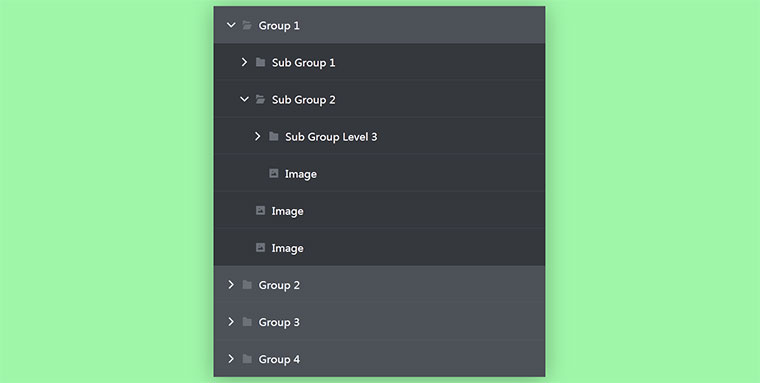Click the folder icon beside Group 4

coord(247,359)
